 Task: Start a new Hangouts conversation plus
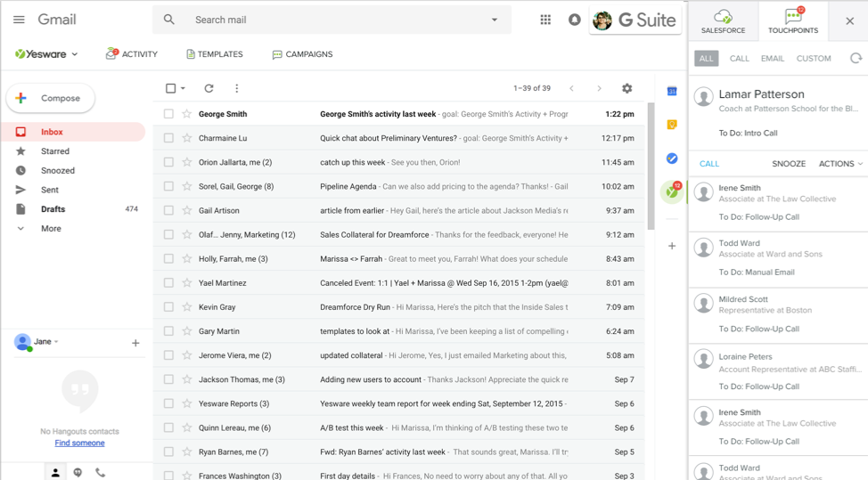pos(135,344)
